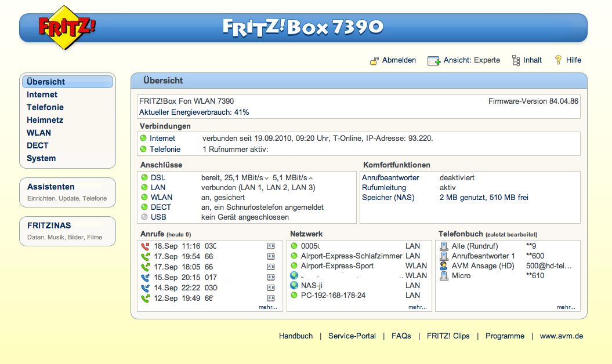Image resolution: width=612 pixels, height=364 pixels.
Task: Click the FRITZ! logo
Action: [x=64, y=28]
